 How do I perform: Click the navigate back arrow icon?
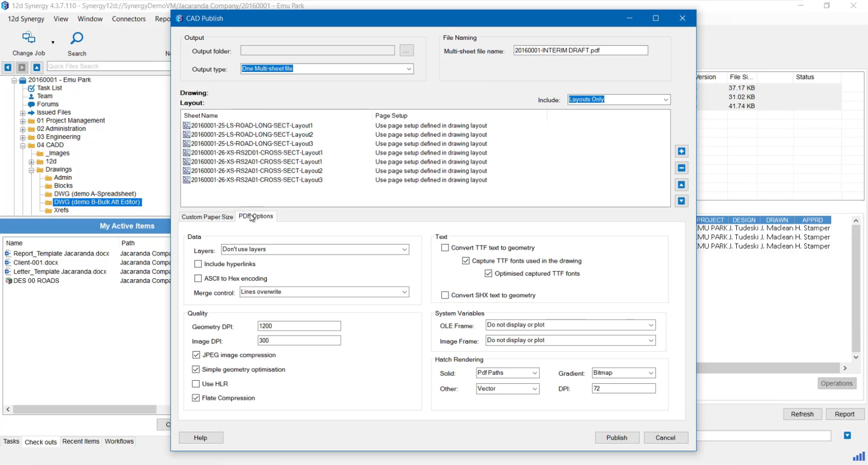pyautogui.click(x=8, y=67)
